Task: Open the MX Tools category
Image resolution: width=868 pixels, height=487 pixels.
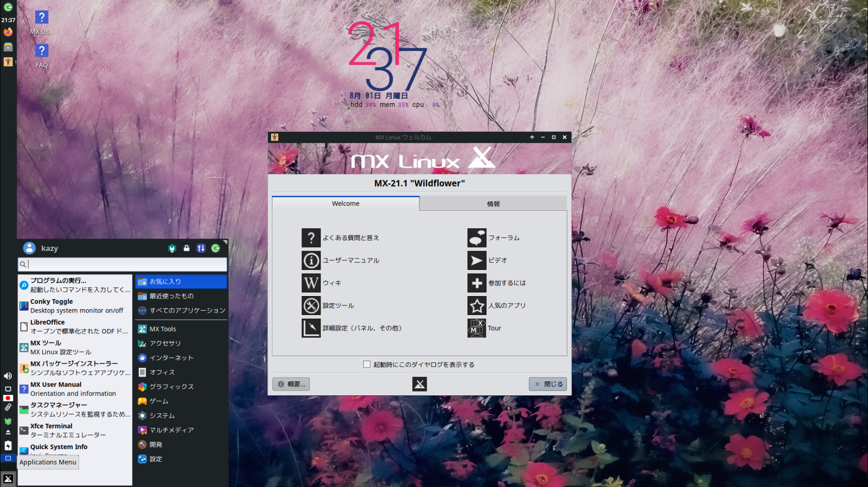Action: coord(181,329)
